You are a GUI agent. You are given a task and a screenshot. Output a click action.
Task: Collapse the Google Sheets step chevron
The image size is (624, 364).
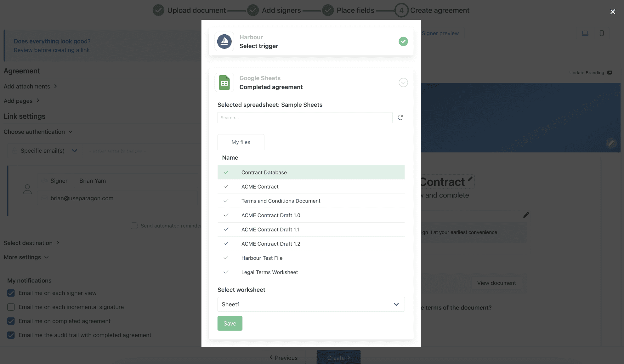pyautogui.click(x=403, y=82)
